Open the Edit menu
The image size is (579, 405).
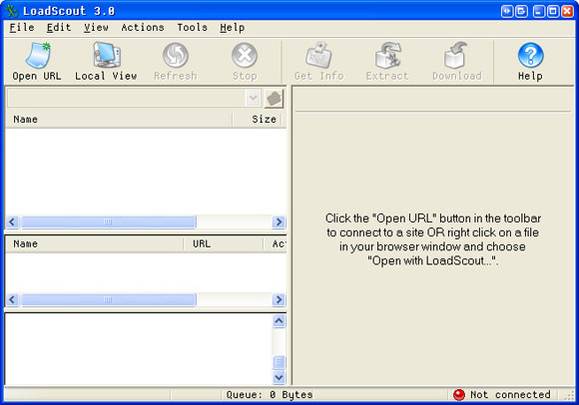click(x=59, y=28)
